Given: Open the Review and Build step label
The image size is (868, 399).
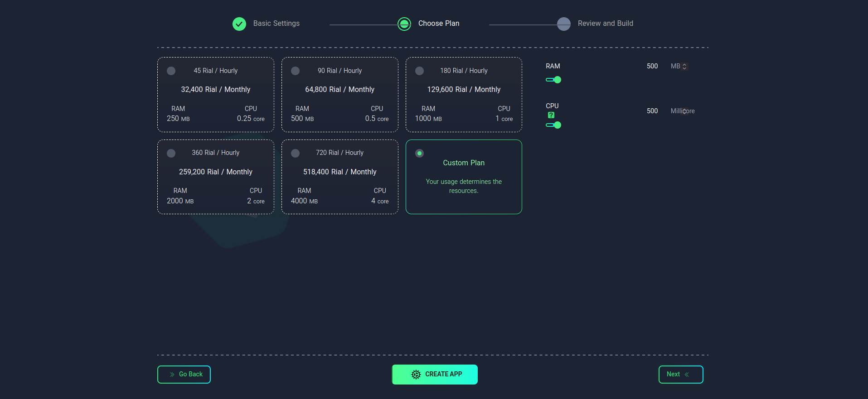Looking at the screenshot, I should coord(606,24).
